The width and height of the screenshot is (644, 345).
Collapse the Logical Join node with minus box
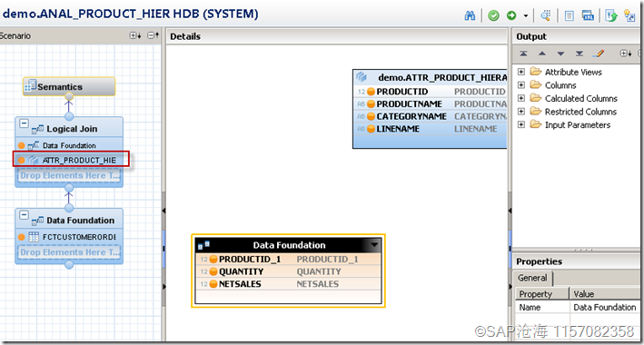pyautogui.click(x=25, y=123)
